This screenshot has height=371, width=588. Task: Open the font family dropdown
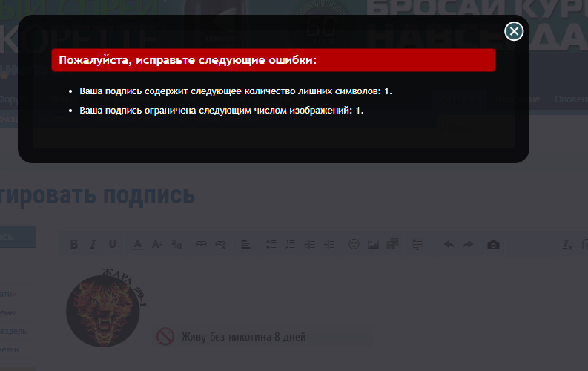pos(176,245)
